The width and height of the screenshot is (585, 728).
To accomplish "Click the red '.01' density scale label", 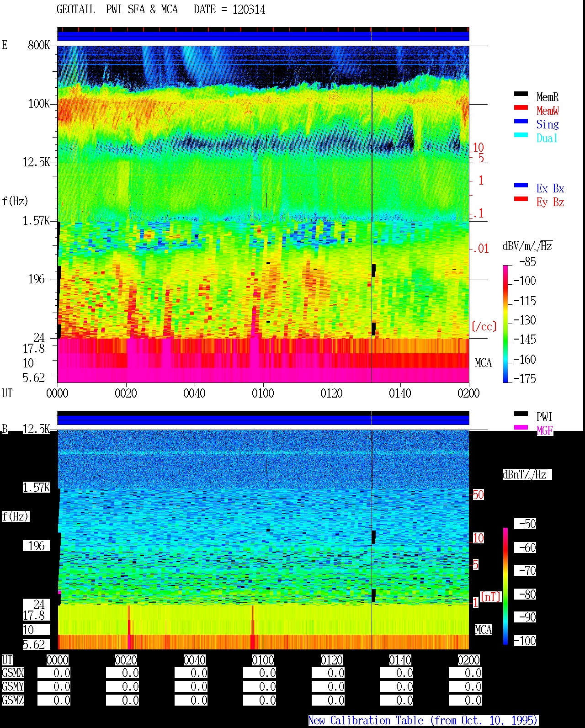I will coord(480,249).
